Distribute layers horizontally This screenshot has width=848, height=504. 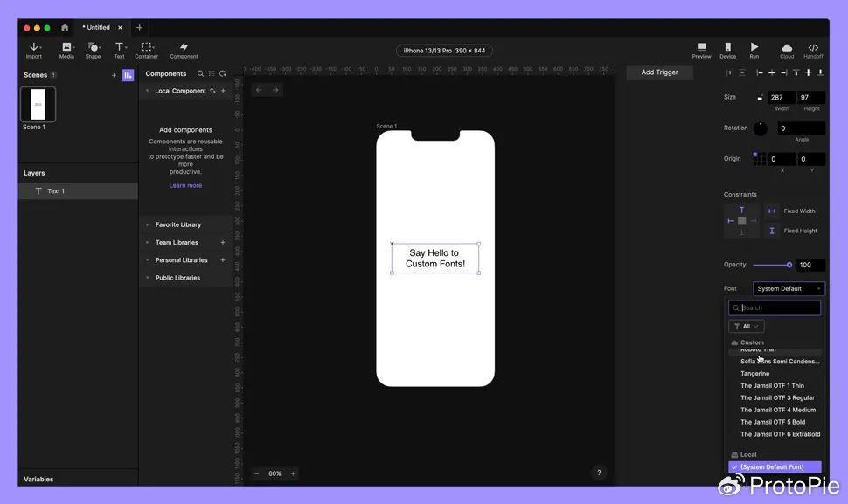pos(730,72)
